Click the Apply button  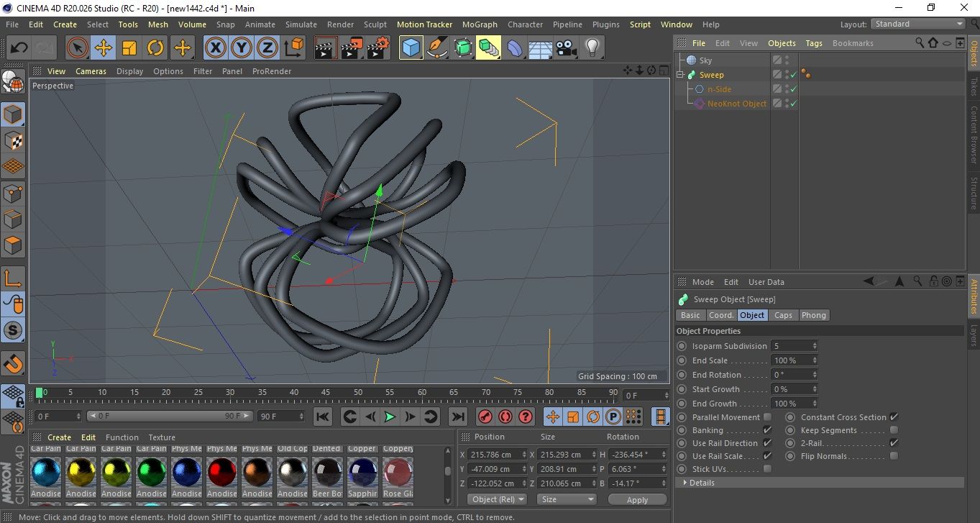pos(637,499)
